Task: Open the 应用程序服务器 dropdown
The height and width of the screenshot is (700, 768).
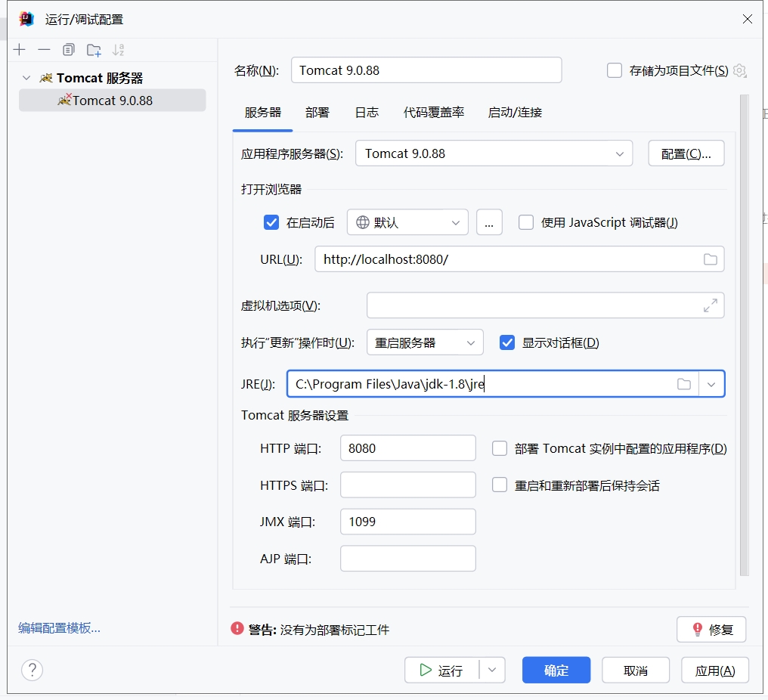Action: (494, 153)
